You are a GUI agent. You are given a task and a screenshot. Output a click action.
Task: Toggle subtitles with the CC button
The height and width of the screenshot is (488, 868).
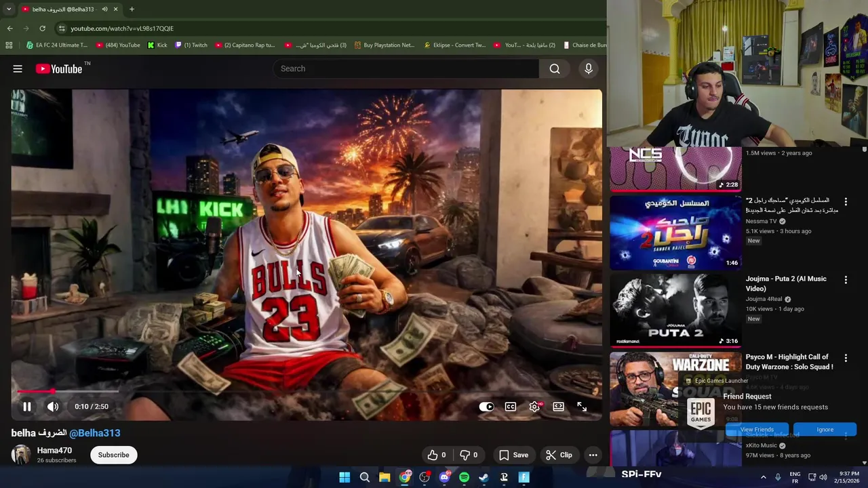(511, 407)
